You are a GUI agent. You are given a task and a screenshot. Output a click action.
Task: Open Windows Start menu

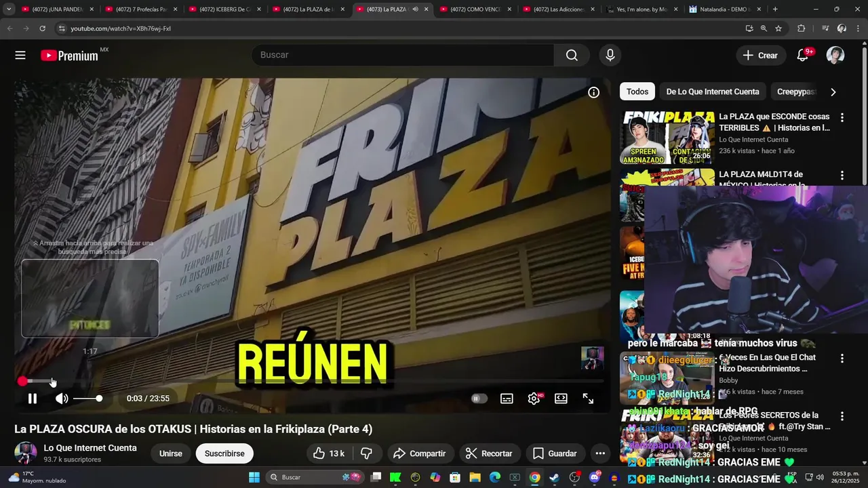point(254,477)
